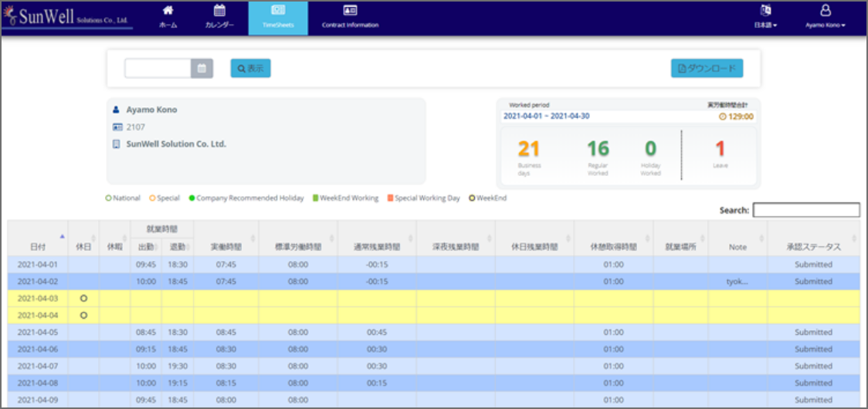Click the SunWell Solutions logo
The height and width of the screenshot is (409, 868).
67,15
